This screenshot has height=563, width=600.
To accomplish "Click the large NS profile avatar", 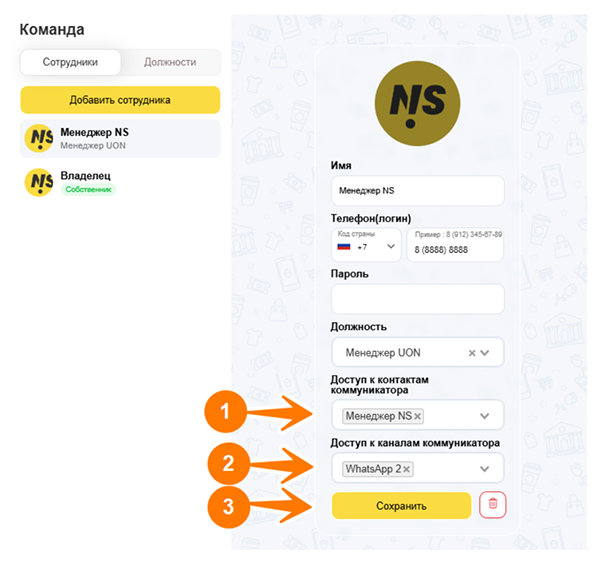I will click(x=417, y=103).
